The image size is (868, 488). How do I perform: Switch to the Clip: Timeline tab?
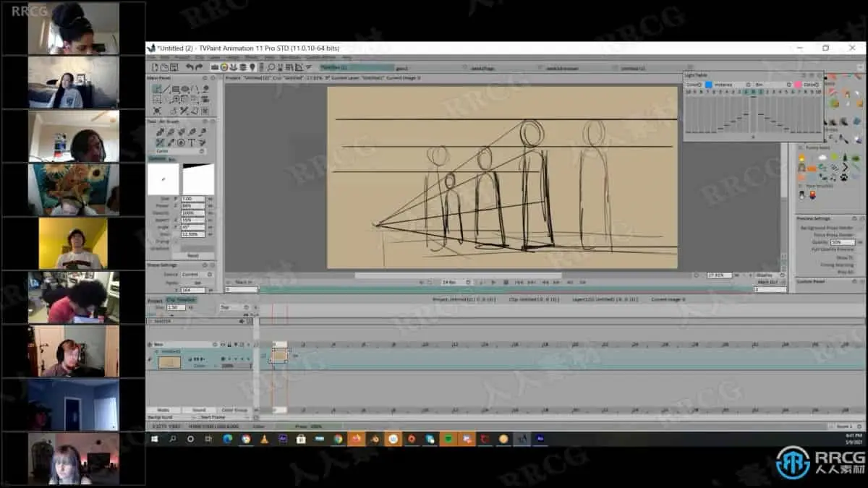pos(181,299)
